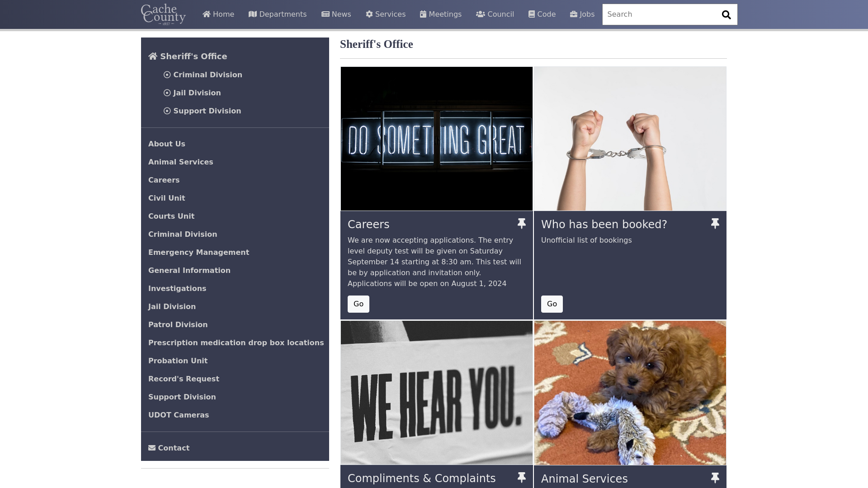Open the Meetings menu item
Image resolution: width=868 pixels, height=488 pixels.
click(x=441, y=14)
